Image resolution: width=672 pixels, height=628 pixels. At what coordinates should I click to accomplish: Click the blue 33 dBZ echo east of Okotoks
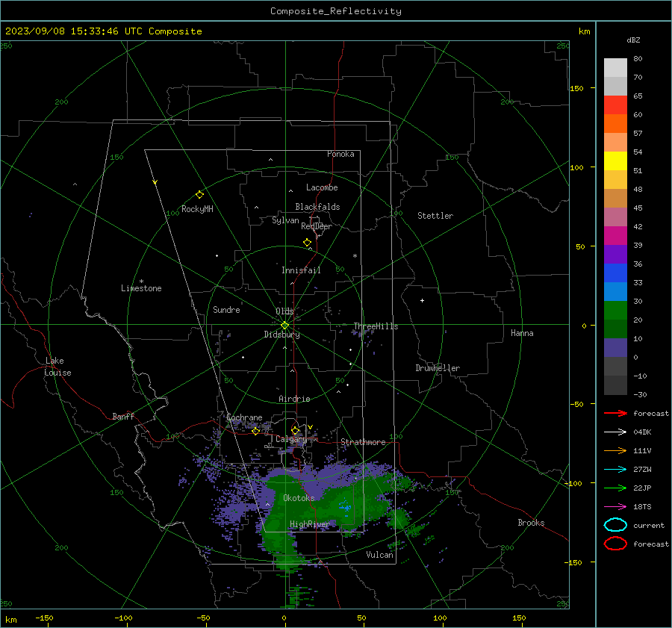pos(345,506)
